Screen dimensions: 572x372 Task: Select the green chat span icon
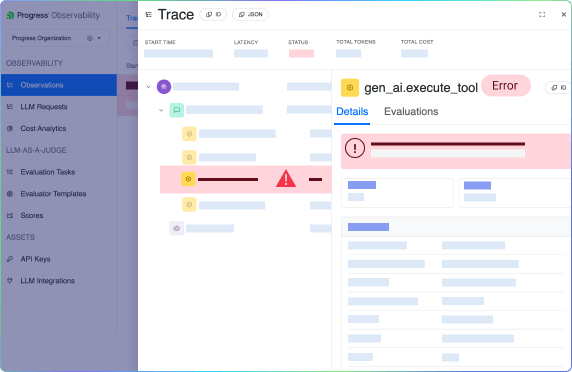click(x=177, y=110)
